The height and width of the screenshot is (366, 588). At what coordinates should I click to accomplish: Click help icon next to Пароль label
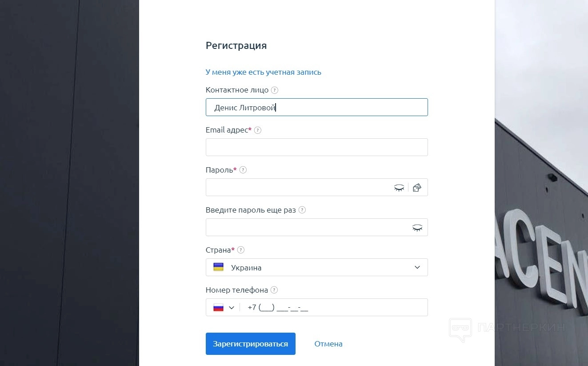click(x=243, y=170)
